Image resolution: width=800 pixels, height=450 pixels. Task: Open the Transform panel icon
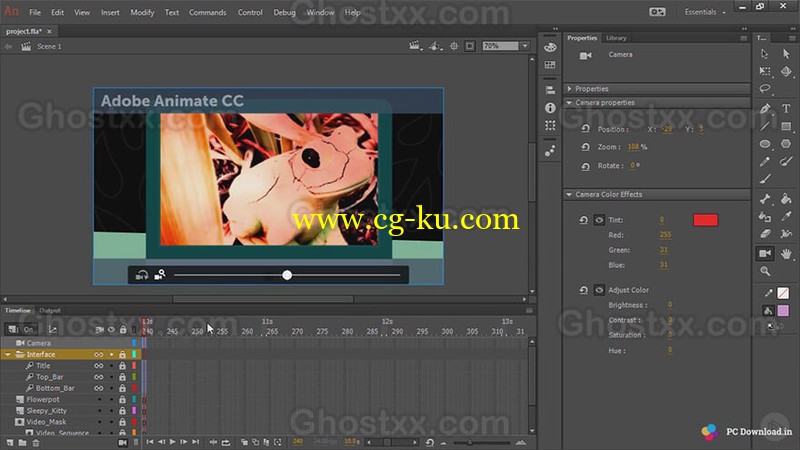550,125
